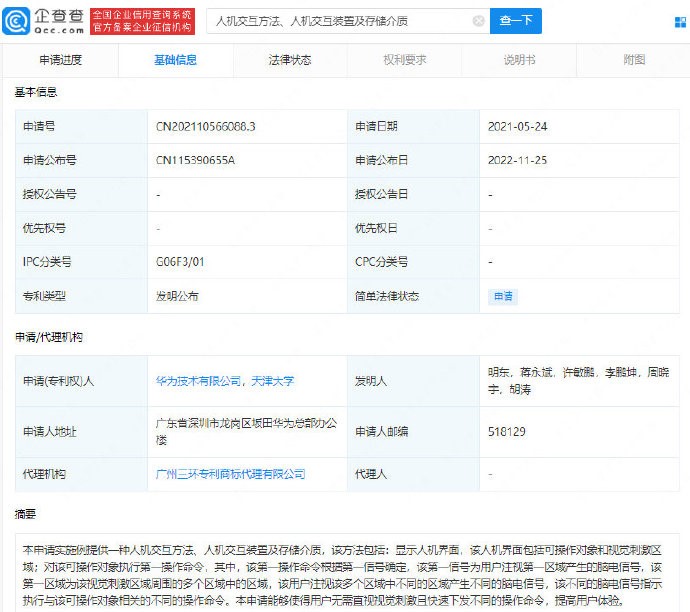Click the 简单法律状态 label cell
The image size is (690, 612).
[x=414, y=296]
